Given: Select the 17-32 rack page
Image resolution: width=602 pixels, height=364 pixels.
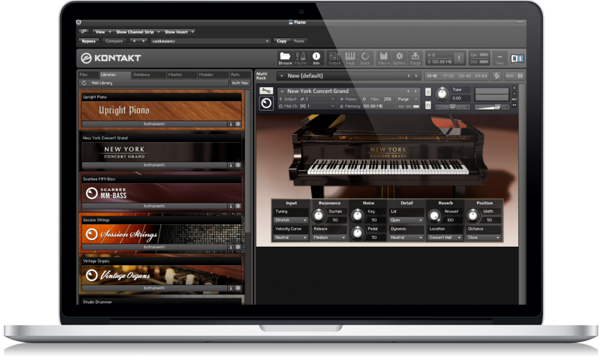Looking at the screenshot, I should click(x=448, y=76).
